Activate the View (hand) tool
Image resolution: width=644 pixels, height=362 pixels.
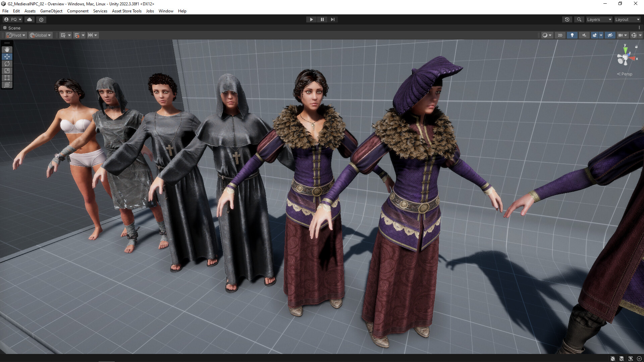point(7,49)
